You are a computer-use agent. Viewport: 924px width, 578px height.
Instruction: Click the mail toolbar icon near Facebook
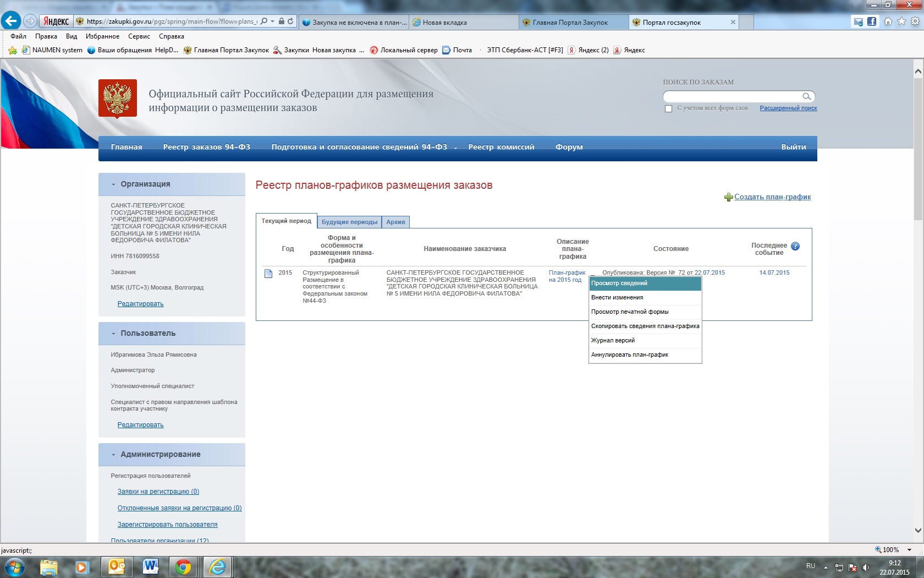(858, 21)
